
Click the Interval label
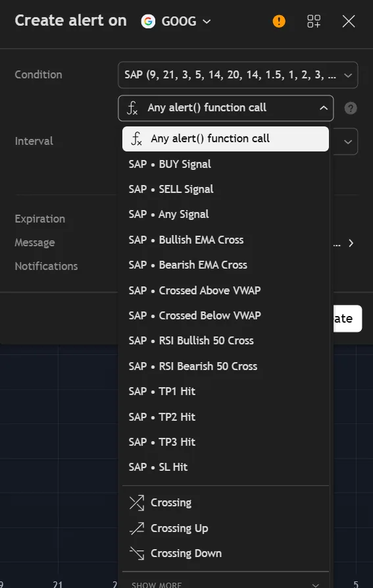click(34, 142)
